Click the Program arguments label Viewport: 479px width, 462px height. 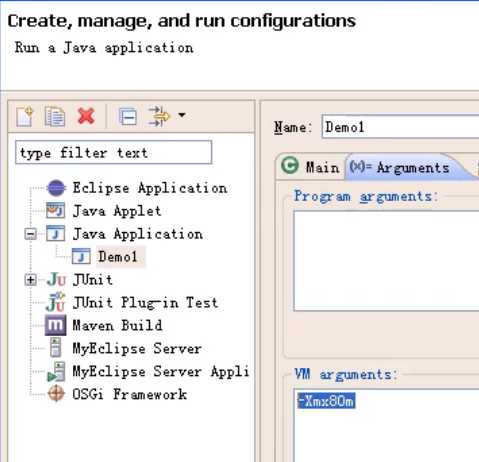coord(366,196)
